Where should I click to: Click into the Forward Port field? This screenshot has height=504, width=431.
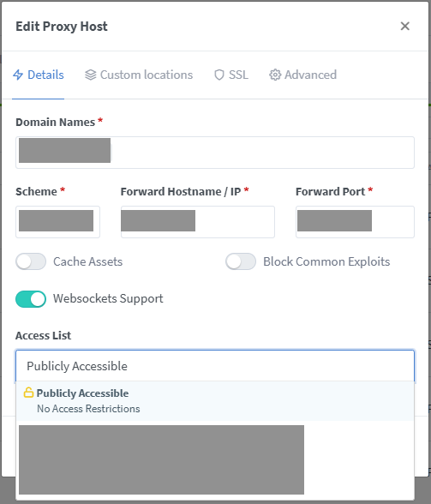(x=355, y=222)
